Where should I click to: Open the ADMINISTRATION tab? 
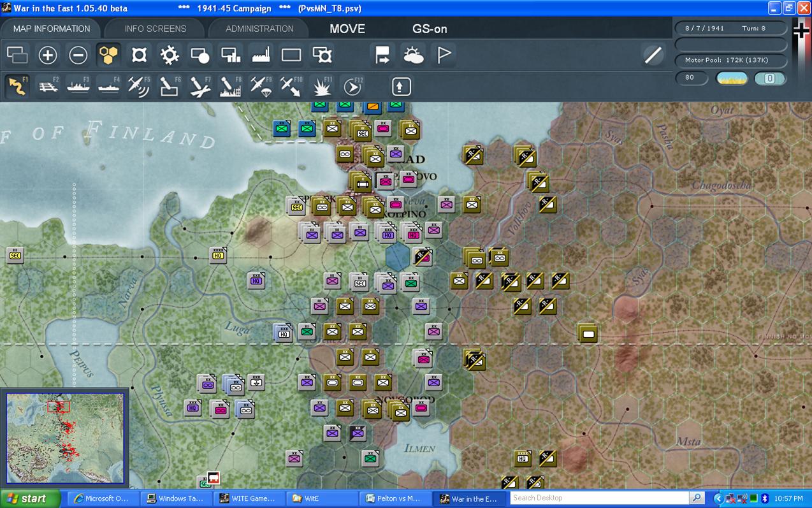pos(259,29)
